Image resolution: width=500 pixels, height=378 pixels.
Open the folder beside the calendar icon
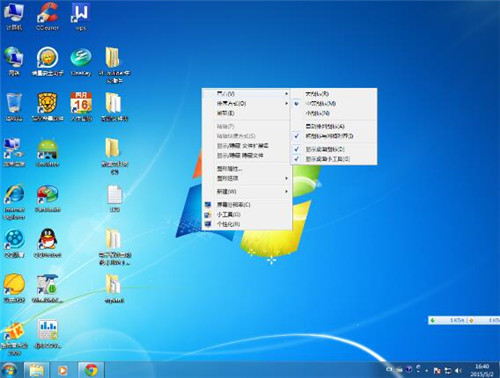pos(114,107)
